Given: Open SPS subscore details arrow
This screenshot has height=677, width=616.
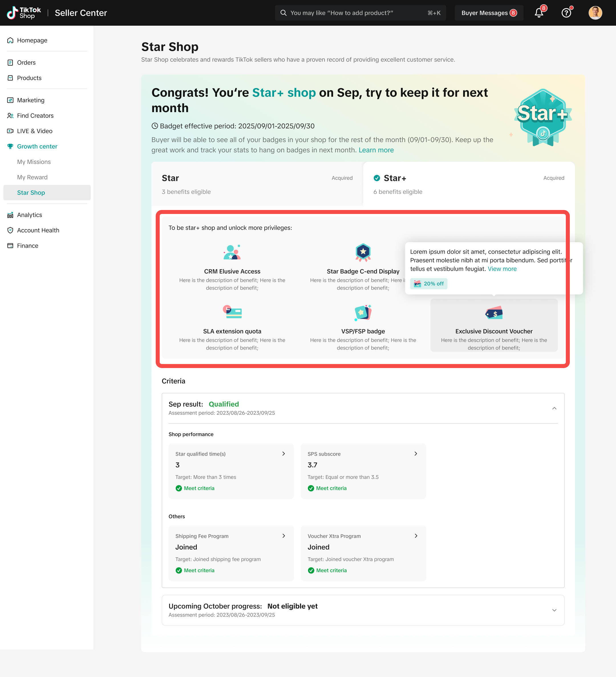Looking at the screenshot, I should [416, 454].
